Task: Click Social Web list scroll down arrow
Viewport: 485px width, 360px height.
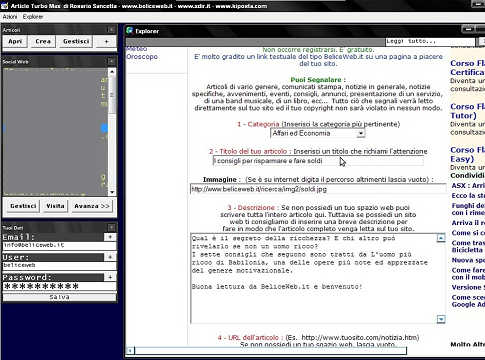Action: (x=112, y=192)
